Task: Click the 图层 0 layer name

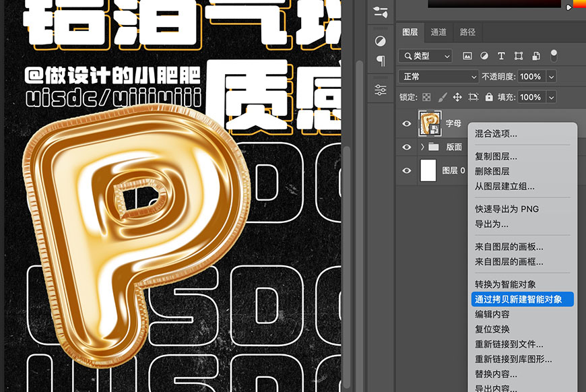Action: coord(454,170)
